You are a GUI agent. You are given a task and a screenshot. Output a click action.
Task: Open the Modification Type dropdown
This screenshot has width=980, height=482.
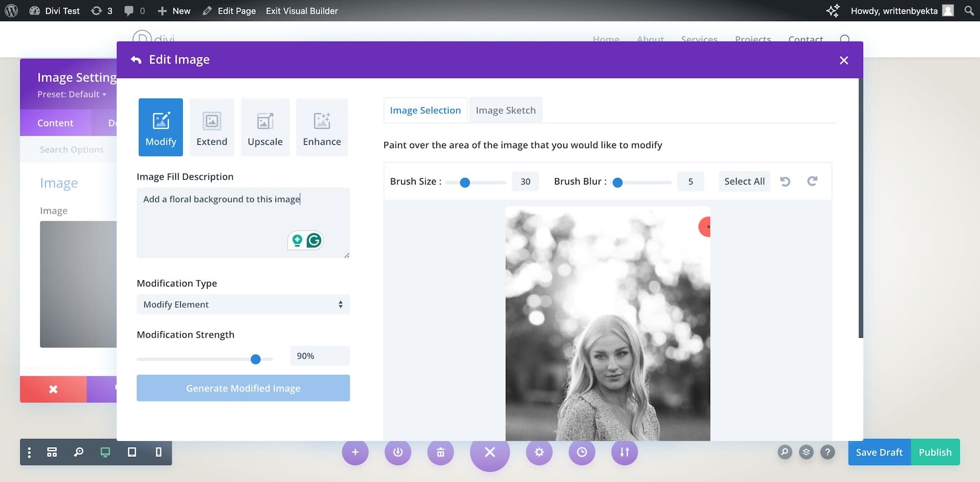tap(243, 304)
